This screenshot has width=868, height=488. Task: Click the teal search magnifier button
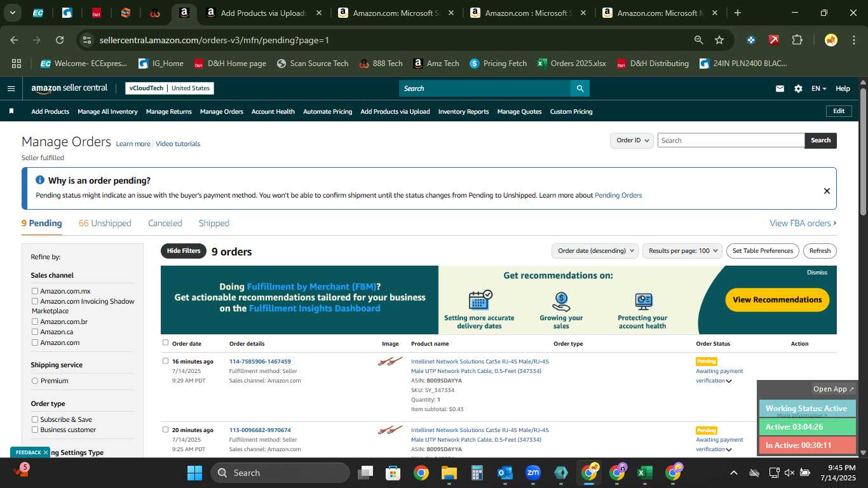(580, 88)
